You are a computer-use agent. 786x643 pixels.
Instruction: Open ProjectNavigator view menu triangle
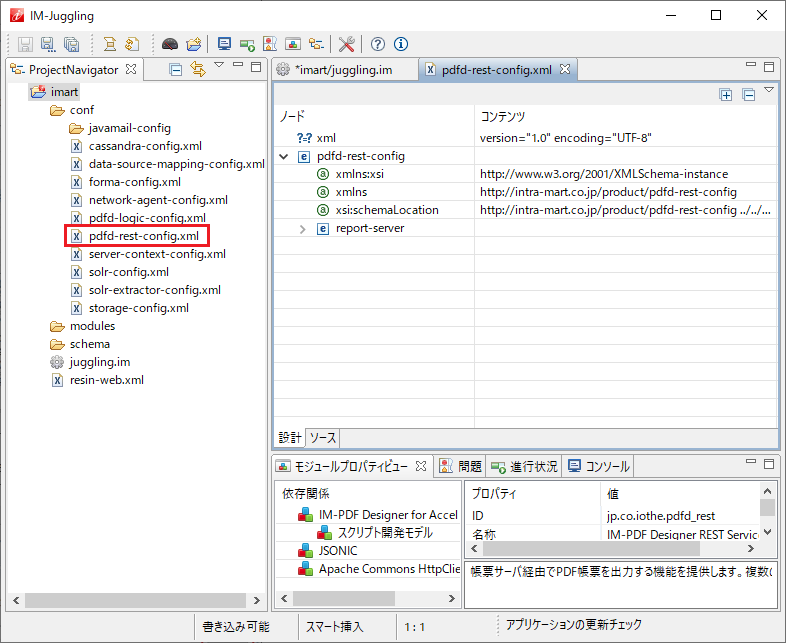[x=219, y=65]
